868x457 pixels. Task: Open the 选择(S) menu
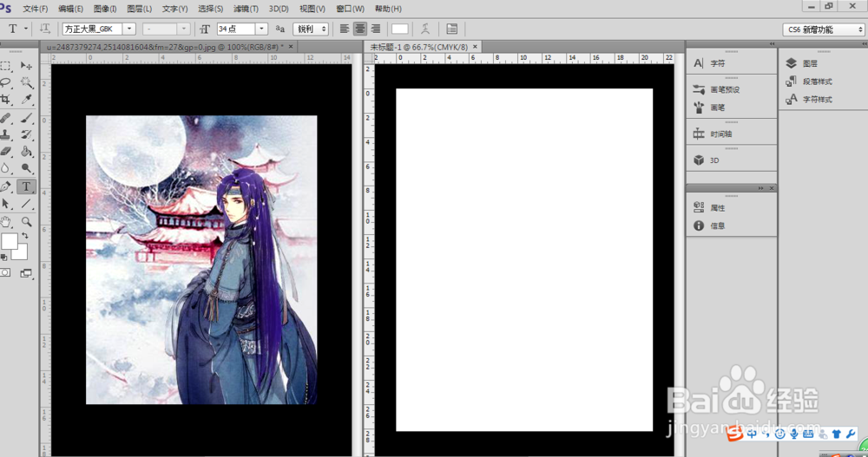coord(210,9)
